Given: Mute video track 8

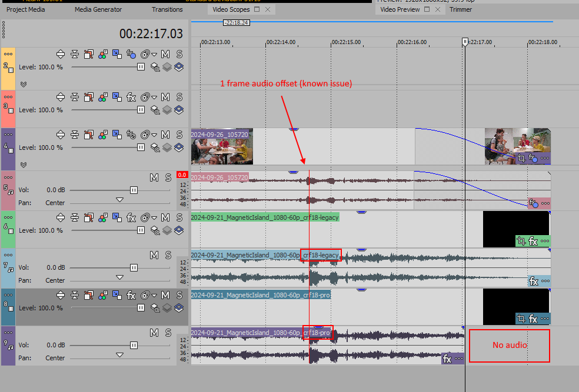Looking at the screenshot, I should (x=165, y=296).
